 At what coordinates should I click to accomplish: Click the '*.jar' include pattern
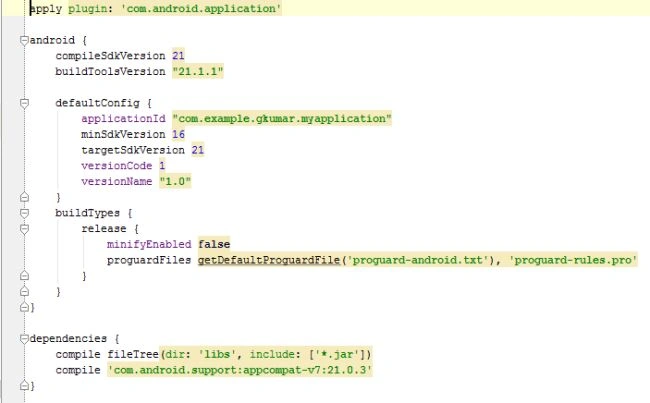click(337, 354)
